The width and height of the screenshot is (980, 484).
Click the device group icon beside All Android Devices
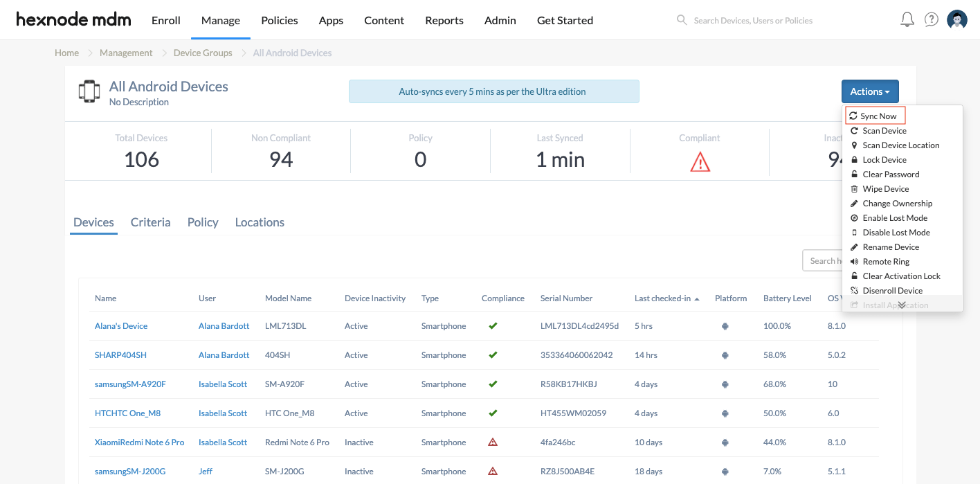[x=91, y=91]
